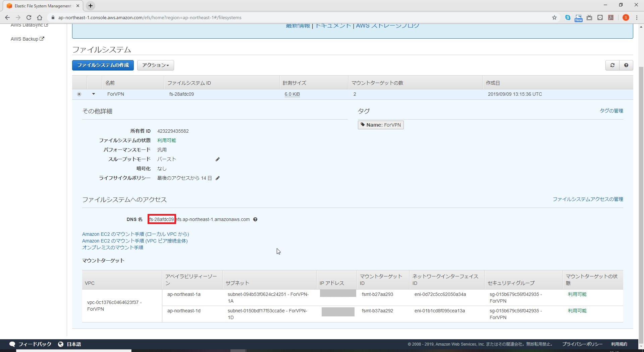Open ファイルシステムアクセスの管理 link
The width and height of the screenshot is (644, 352).
pyautogui.click(x=588, y=199)
